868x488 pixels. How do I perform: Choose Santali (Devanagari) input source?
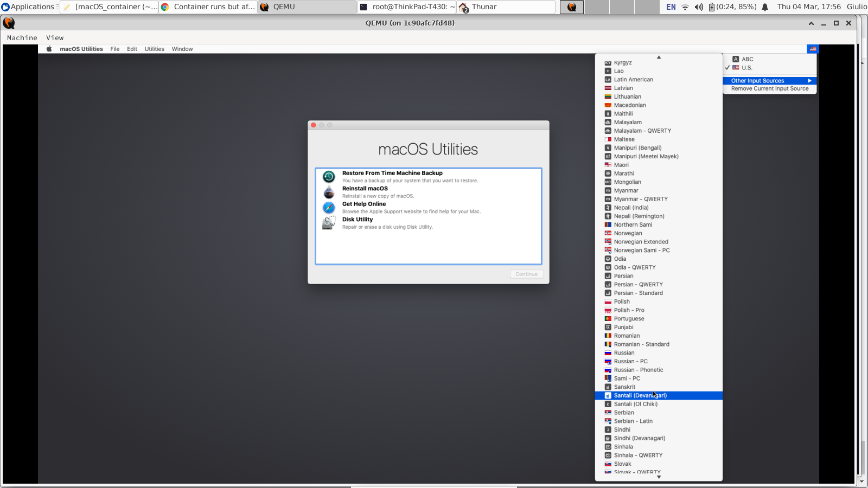click(x=659, y=396)
